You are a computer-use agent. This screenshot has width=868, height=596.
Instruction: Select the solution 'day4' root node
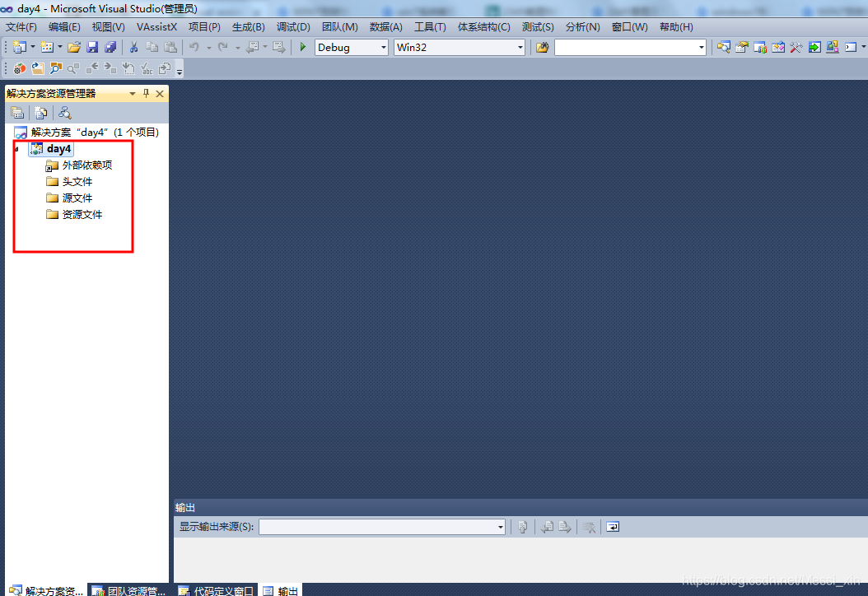pos(87,133)
